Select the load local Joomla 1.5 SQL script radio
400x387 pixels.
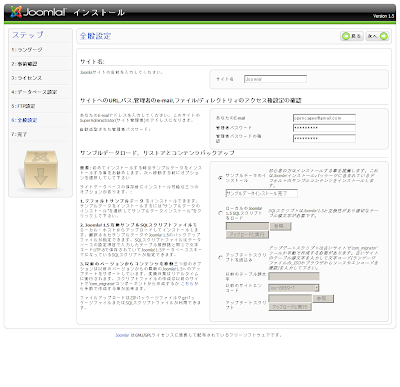(x=220, y=213)
